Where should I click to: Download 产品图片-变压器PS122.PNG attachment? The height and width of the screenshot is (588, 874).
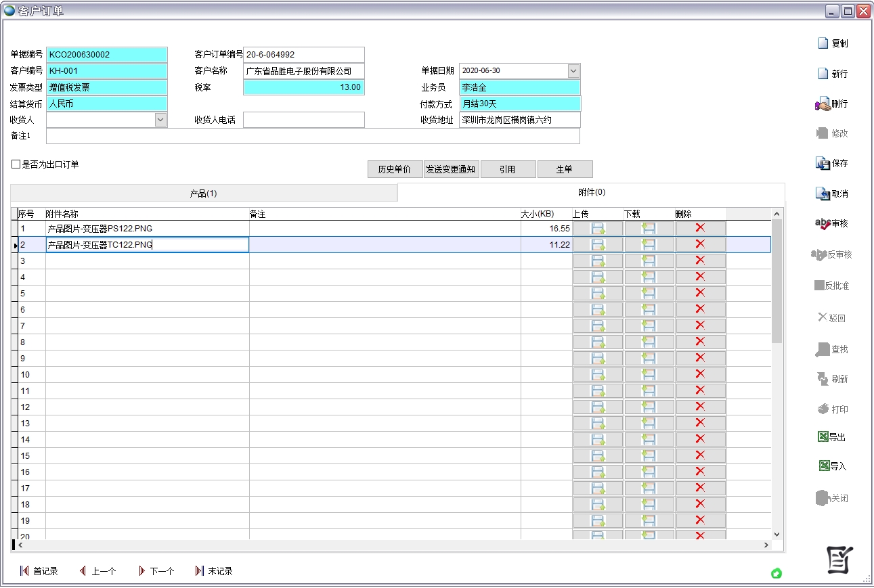pos(649,228)
